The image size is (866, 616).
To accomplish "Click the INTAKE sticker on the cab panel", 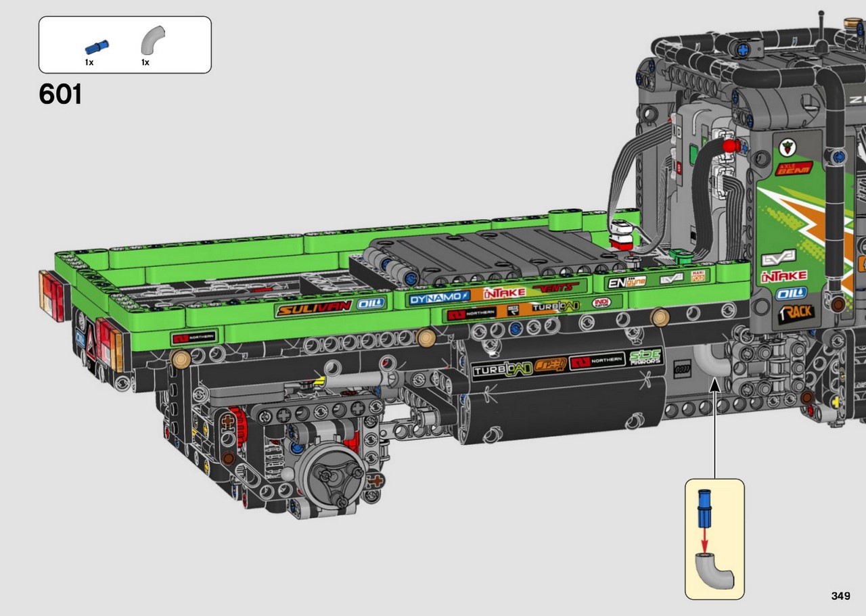I will [x=784, y=276].
